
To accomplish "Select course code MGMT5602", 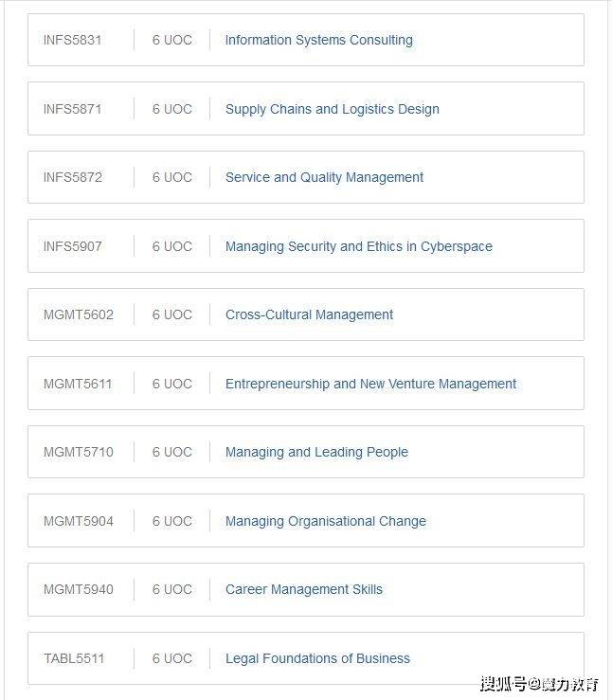I will [x=78, y=314].
